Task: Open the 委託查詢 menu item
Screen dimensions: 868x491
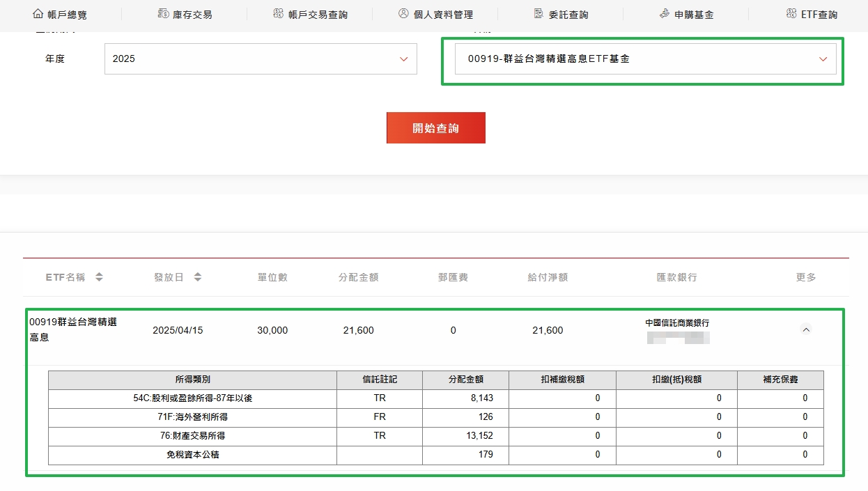Action: [x=568, y=15]
